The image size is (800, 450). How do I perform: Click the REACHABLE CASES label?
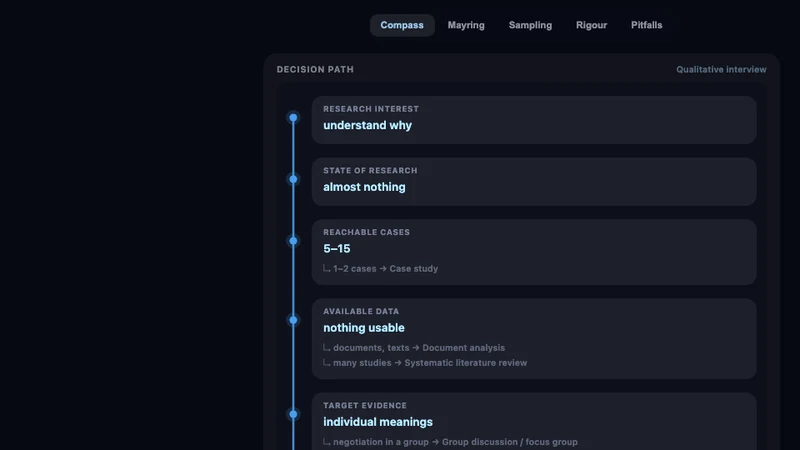[x=366, y=232]
